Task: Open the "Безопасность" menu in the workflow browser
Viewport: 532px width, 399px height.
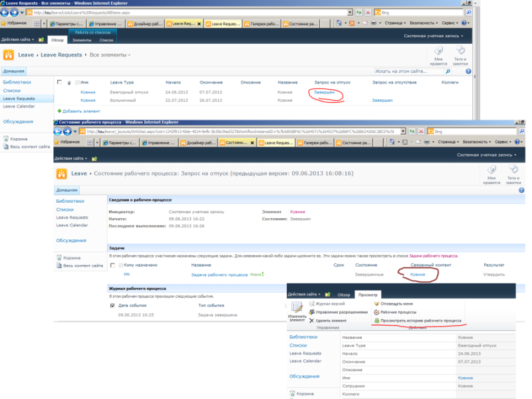Action: point(476,142)
